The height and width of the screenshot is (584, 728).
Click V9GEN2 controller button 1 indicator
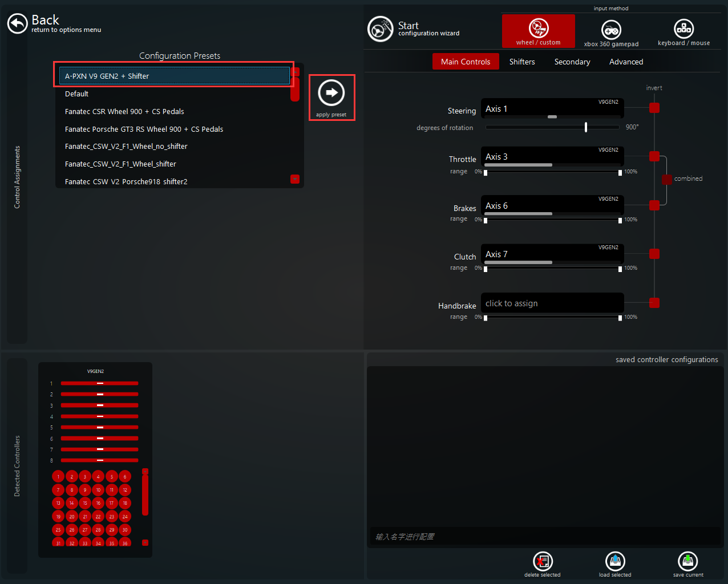click(x=58, y=477)
